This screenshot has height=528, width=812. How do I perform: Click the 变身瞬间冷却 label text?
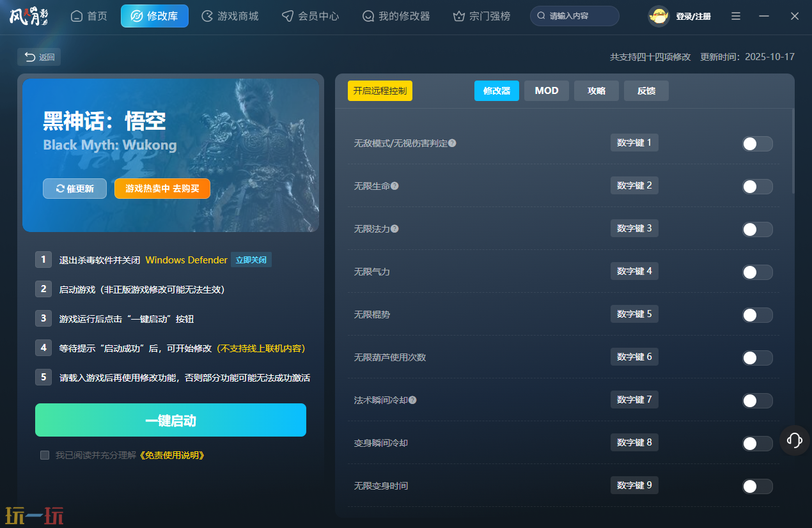point(381,443)
